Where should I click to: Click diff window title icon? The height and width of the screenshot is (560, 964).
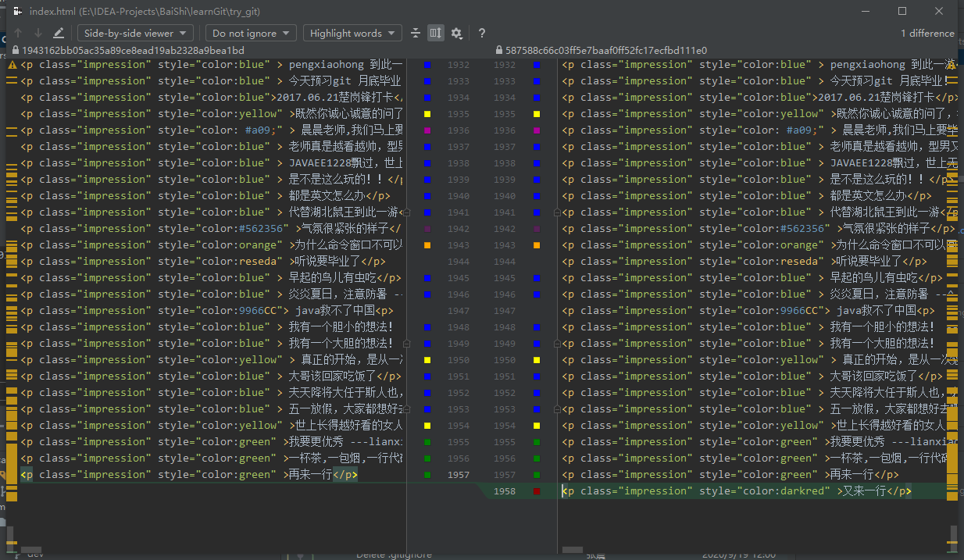pyautogui.click(x=17, y=12)
